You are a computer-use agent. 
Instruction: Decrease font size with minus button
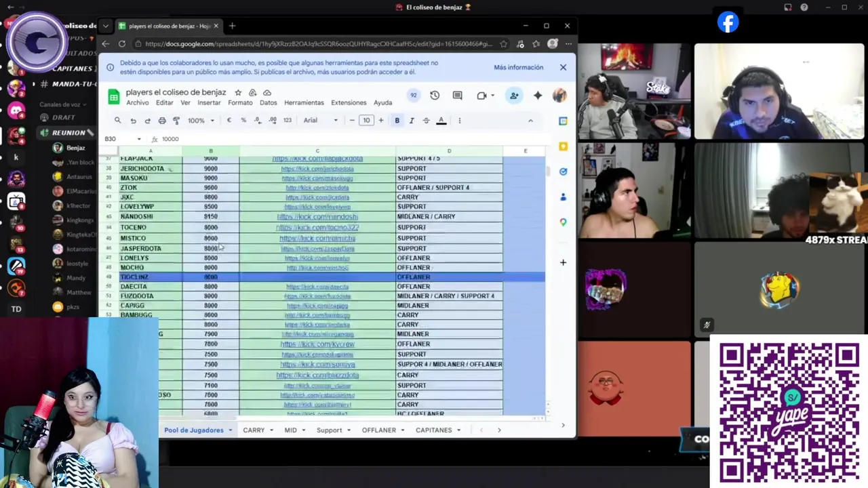point(352,121)
